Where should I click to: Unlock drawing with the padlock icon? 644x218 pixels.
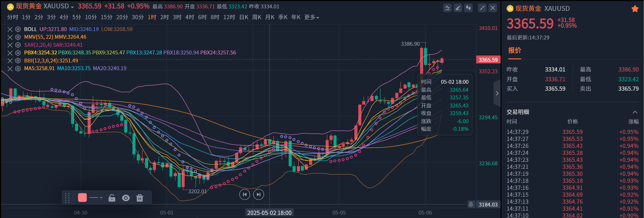pyautogui.click(x=112, y=198)
